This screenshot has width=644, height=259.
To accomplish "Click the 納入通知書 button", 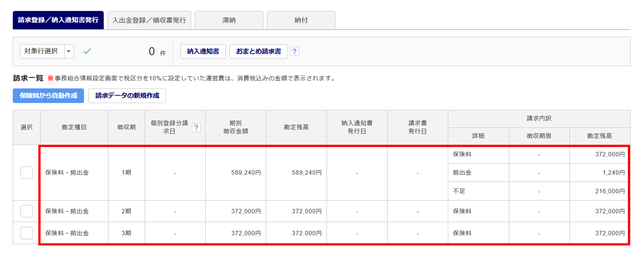I will point(203,51).
